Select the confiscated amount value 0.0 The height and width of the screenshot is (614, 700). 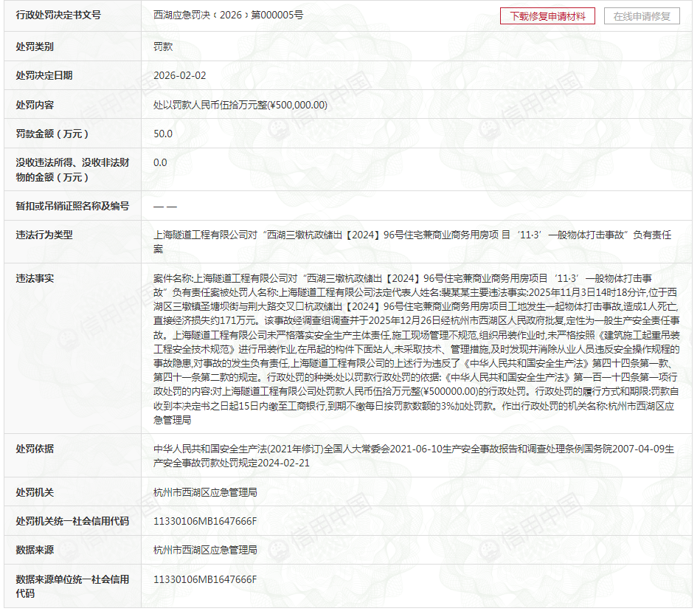(160, 162)
